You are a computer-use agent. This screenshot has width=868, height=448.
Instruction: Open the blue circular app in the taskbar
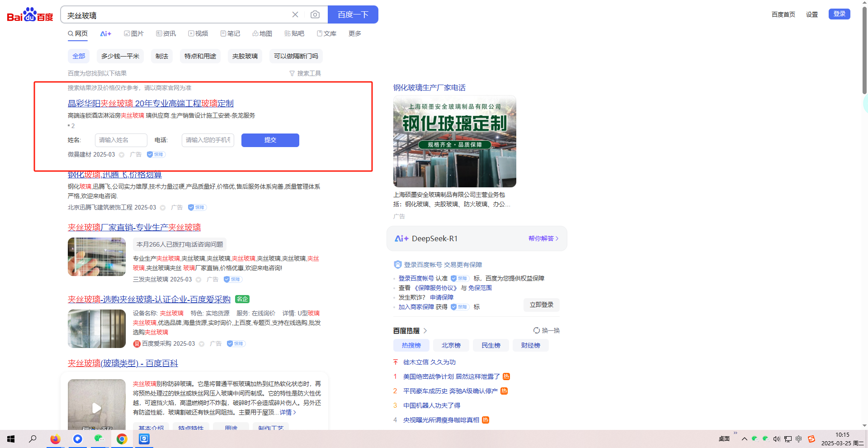click(78, 439)
